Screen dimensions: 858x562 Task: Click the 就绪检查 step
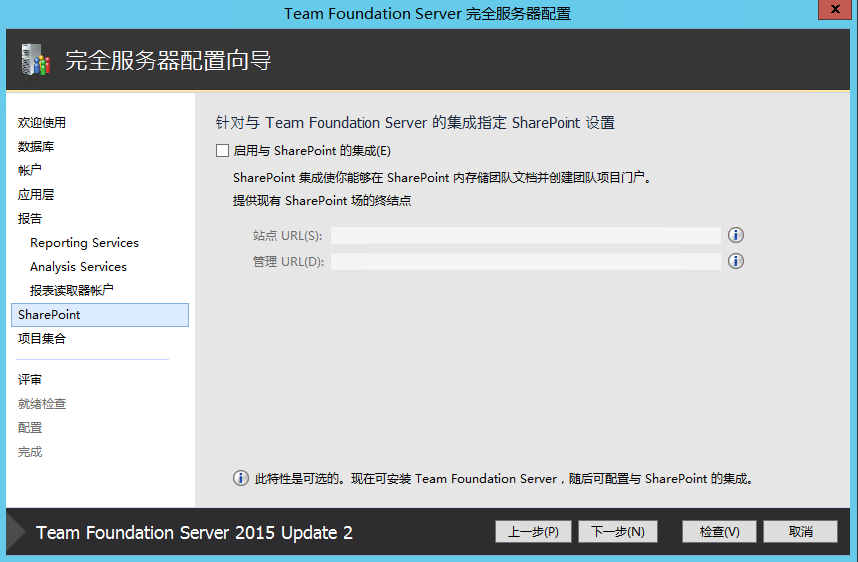pyautogui.click(x=42, y=404)
